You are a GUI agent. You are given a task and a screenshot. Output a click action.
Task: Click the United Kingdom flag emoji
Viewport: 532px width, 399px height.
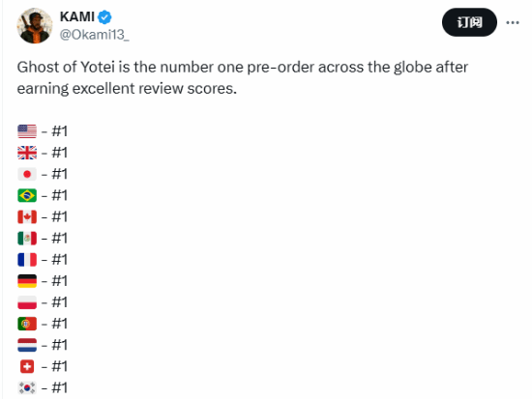[27, 153]
